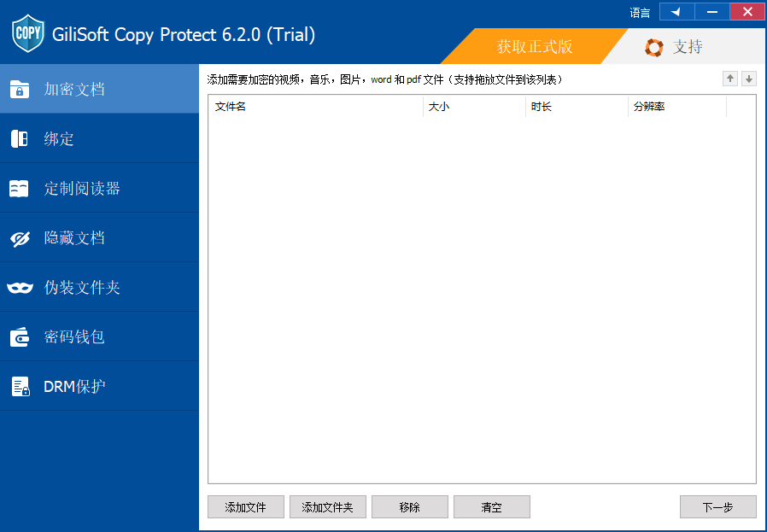Open the 密码钱包 section

pyautogui.click(x=99, y=337)
